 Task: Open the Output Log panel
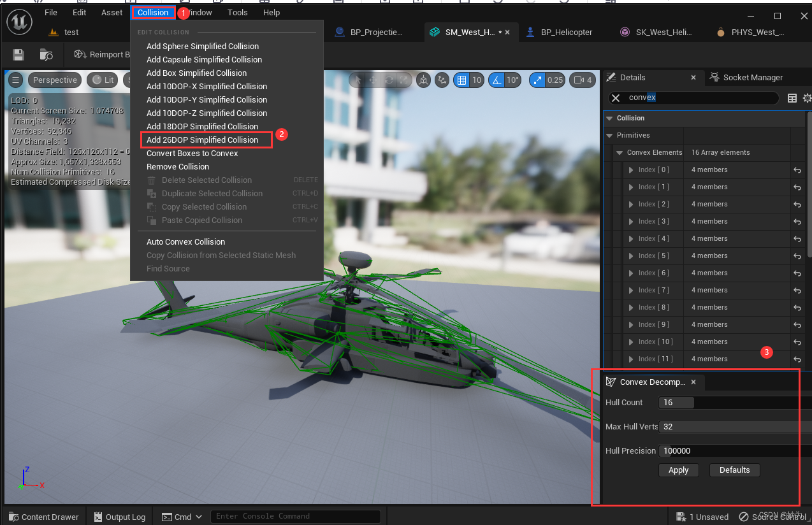click(x=119, y=517)
